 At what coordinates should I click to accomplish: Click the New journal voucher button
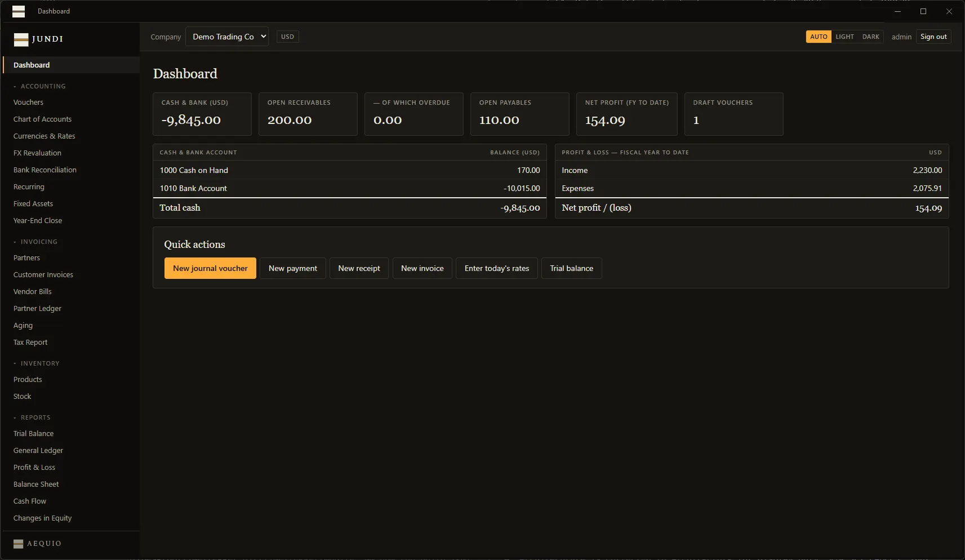(x=210, y=268)
